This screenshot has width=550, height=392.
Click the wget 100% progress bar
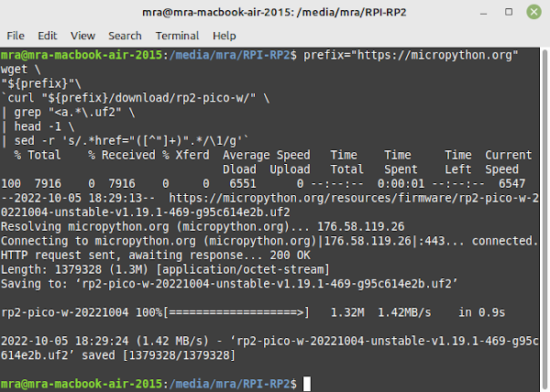click(x=236, y=313)
